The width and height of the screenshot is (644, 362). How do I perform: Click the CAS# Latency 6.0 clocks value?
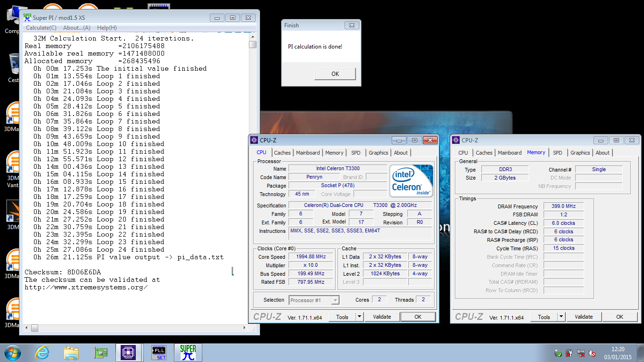click(x=563, y=223)
